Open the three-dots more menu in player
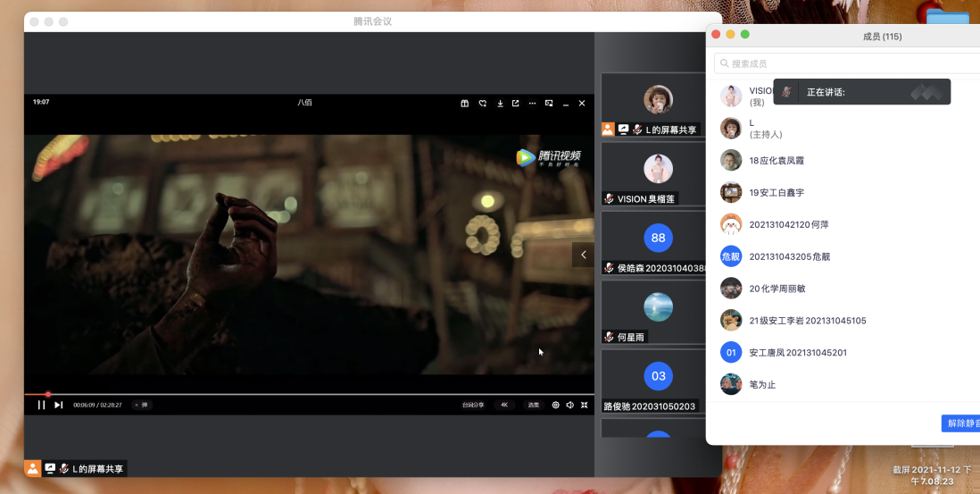 533,104
